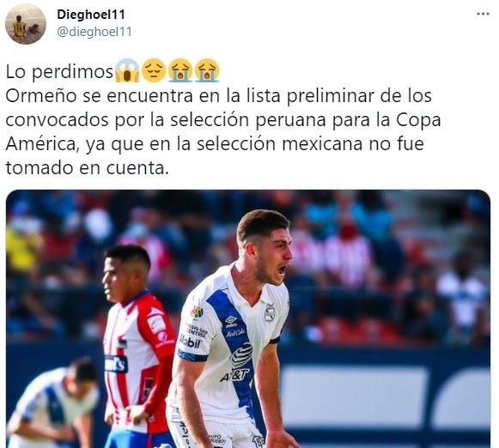Click the 'tomado en cuenta' closing line
The width and height of the screenshot is (499, 448).
(x=87, y=168)
